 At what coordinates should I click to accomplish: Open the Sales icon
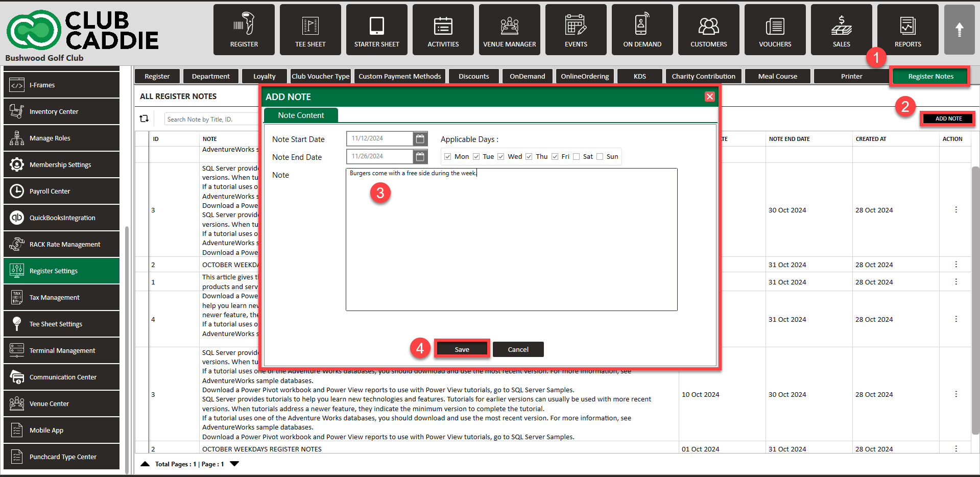[x=842, y=25]
